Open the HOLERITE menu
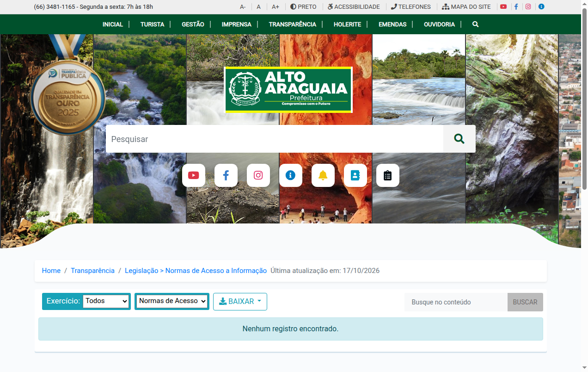 (x=348, y=24)
